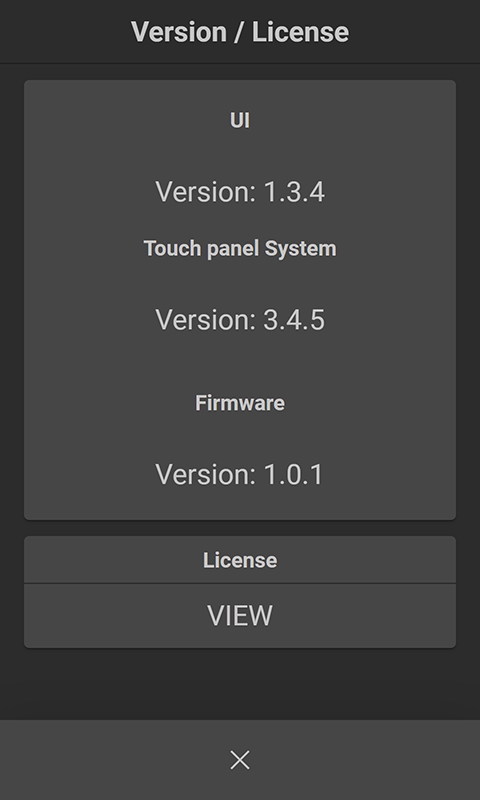Click the number 1.3.4 under UI
This screenshot has height=800, width=480.
click(x=294, y=192)
